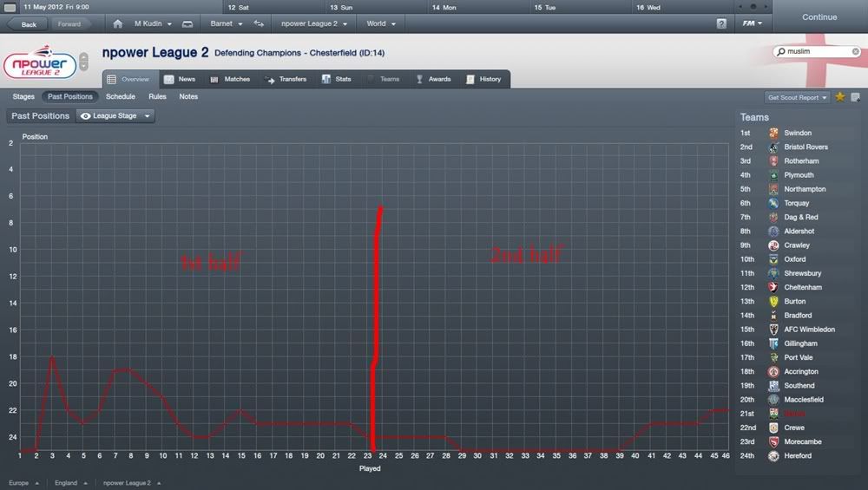Viewport: 868px width, 490px height.
Task: Click the Oxford club badge
Action: pyautogui.click(x=773, y=259)
